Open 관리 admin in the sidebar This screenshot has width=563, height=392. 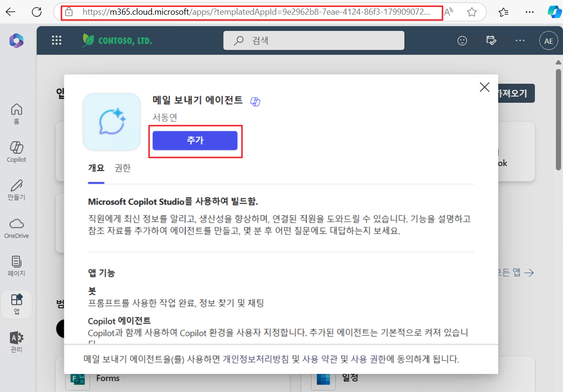pyautogui.click(x=17, y=342)
